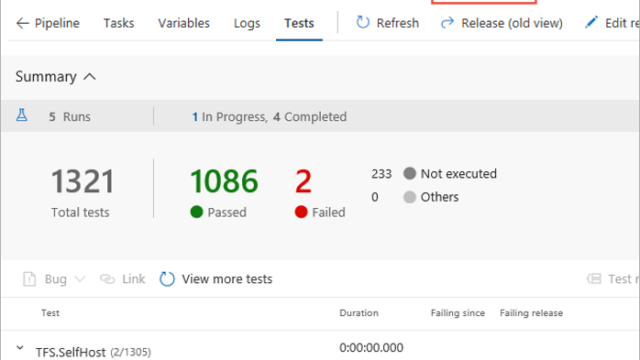Switch to the Variables tab
Screen dimensions: 640x360
tap(184, 23)
